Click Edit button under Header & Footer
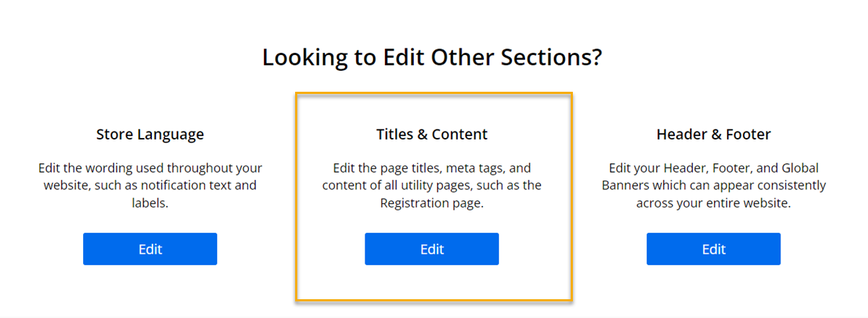The width and height of the screenshot is (868, 318). point(713,249)
